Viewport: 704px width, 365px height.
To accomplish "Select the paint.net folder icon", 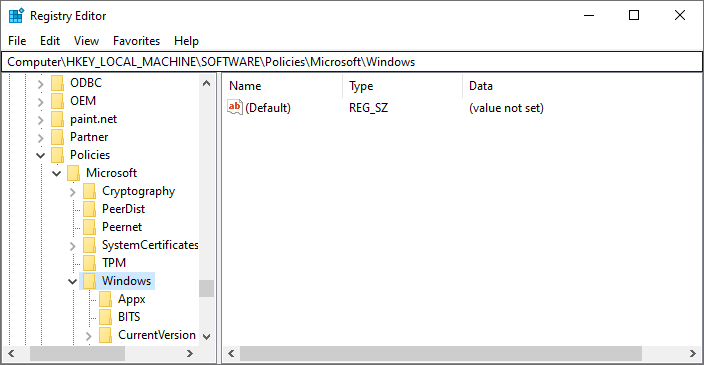I will pos(57,119).
